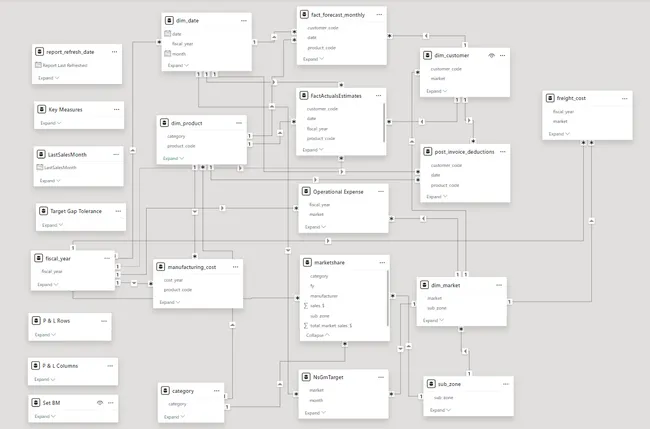Expand the fiscal_year table fields
This screenshot has height=429, width=650.
point(48,285)
